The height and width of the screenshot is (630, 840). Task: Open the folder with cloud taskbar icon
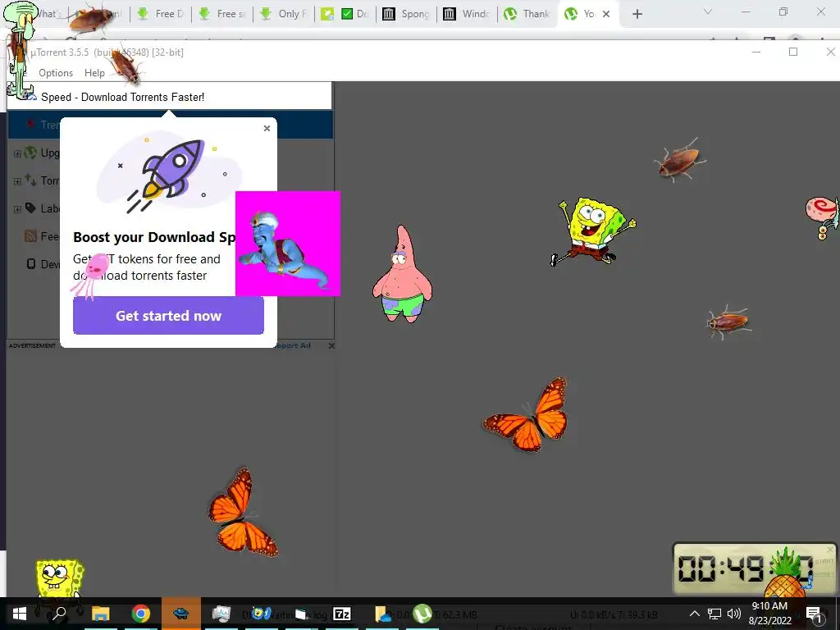pos(382,614)
